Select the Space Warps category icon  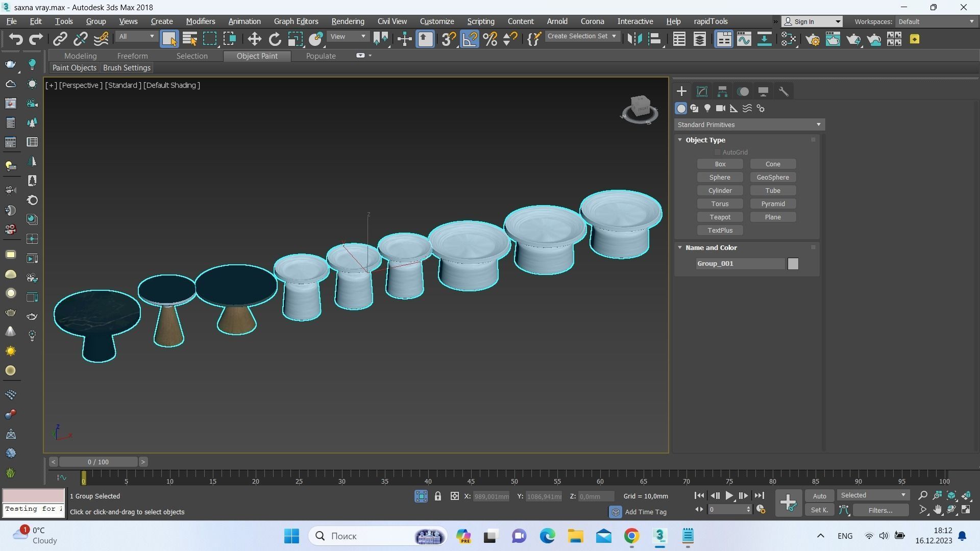[x=747, y=108]
